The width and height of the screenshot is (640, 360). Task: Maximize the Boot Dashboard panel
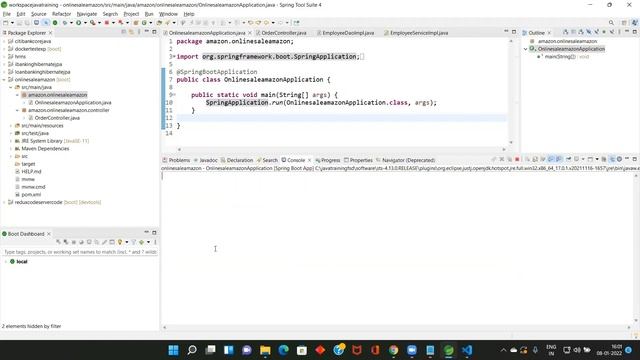pos(154,233)
